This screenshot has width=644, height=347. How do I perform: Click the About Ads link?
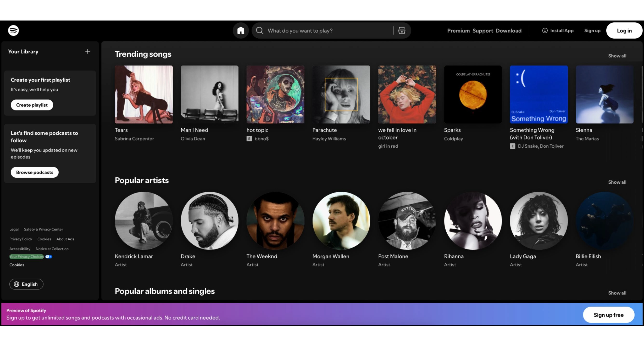(x=65, y=239)
